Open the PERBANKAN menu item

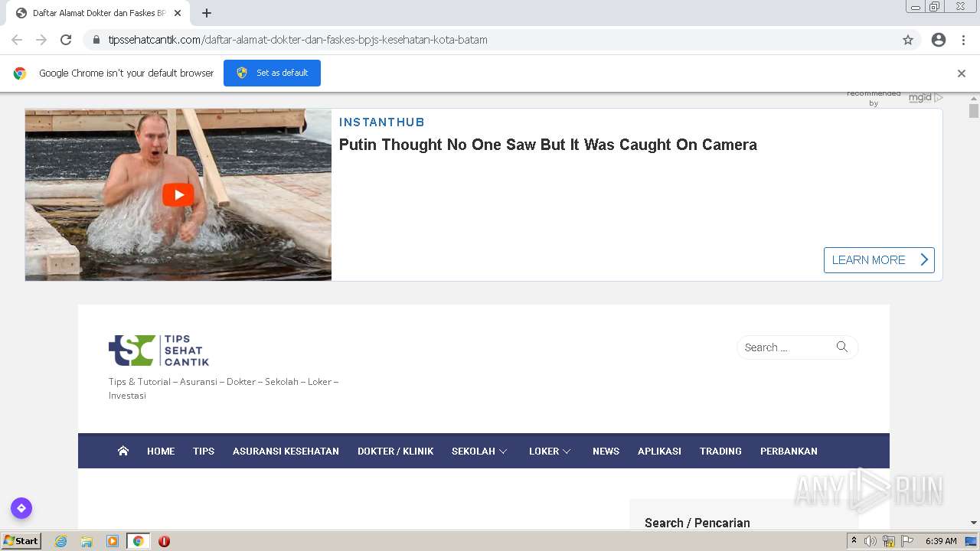click(789, 452)
